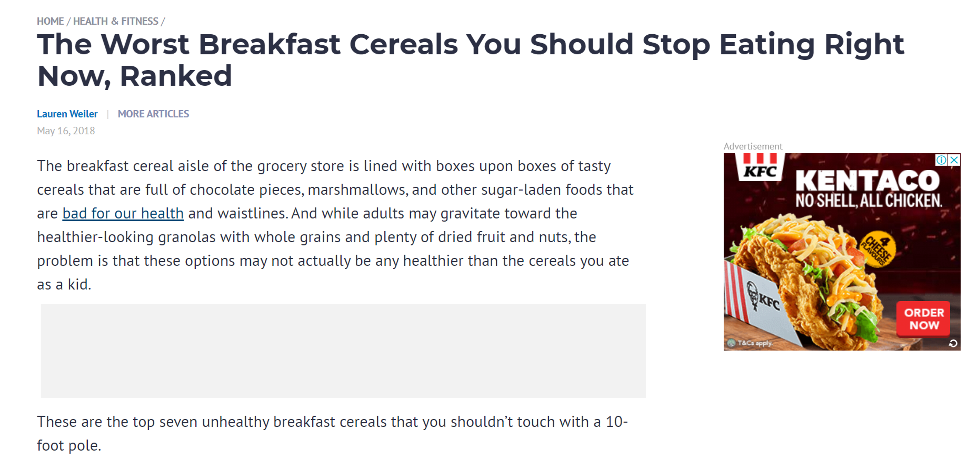Click the KENTACO ad headline
This screenshot has width=980, height=464.
tap(868, 180)
